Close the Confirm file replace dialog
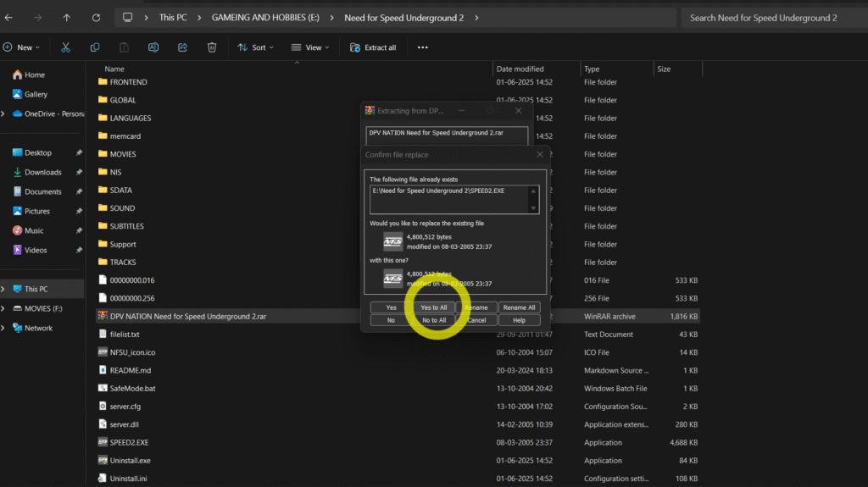Image resolution: width=868 pixels, height=487 pixels. 540,154
